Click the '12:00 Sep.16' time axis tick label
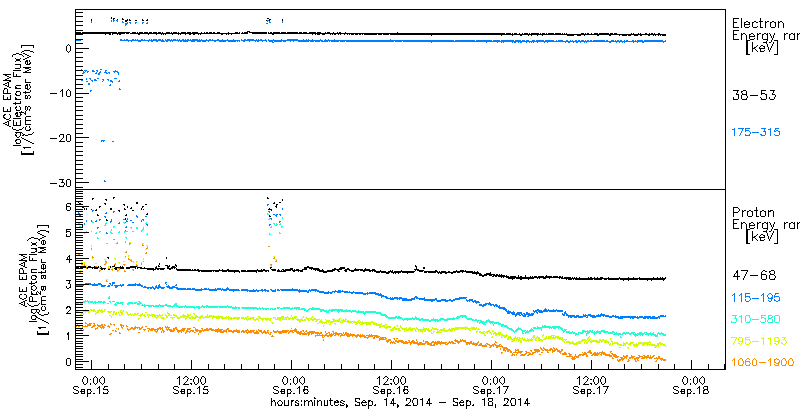The width and height of the screenshot is (800, 410). pyautogui.click(x=391, y=386)
